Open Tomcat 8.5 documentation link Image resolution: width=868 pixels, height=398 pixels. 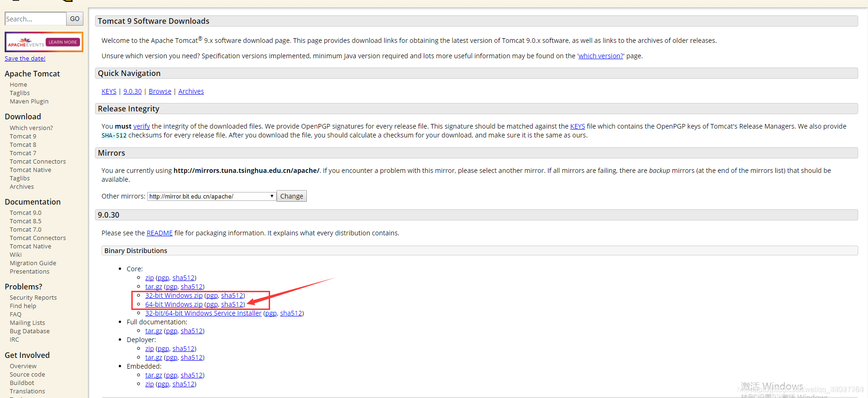point(26,221)
